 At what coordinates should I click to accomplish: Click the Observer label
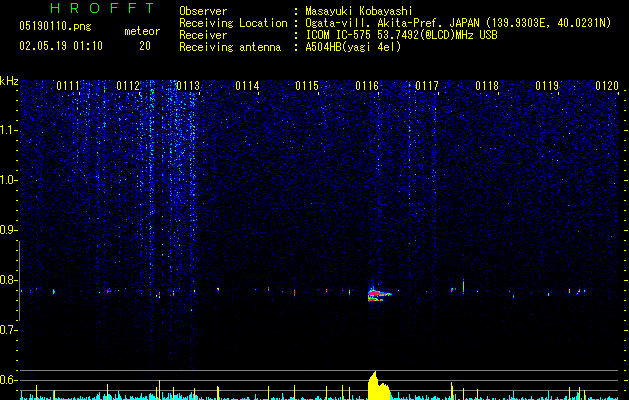pos(203,11)
